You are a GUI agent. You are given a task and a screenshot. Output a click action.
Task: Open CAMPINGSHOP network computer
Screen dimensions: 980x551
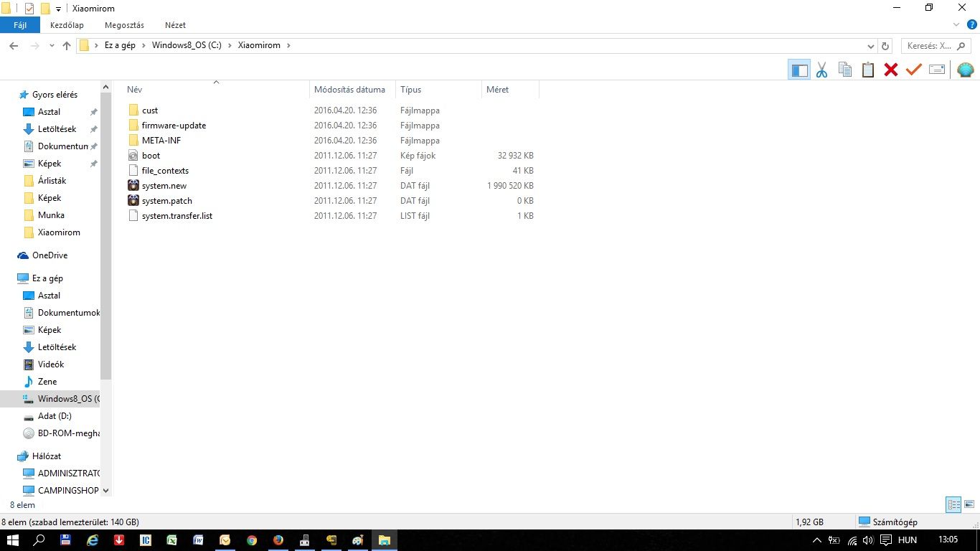(x=68, y=491)
